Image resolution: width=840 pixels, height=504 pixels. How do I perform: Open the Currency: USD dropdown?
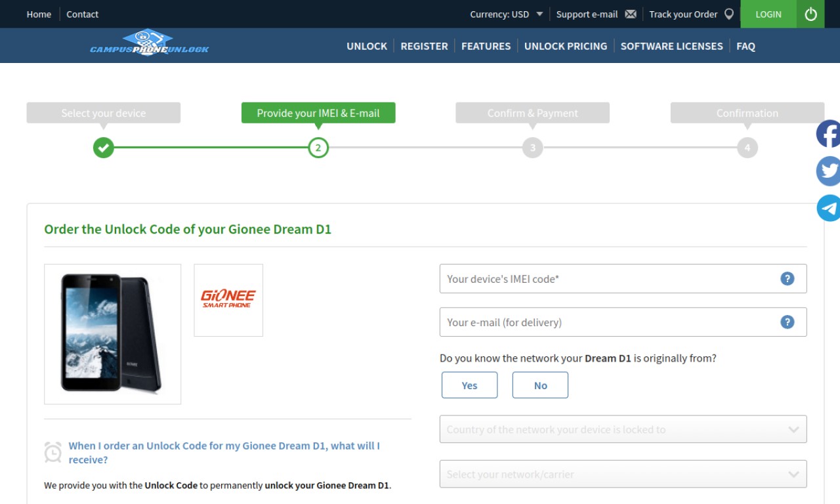tap(507, 14)
